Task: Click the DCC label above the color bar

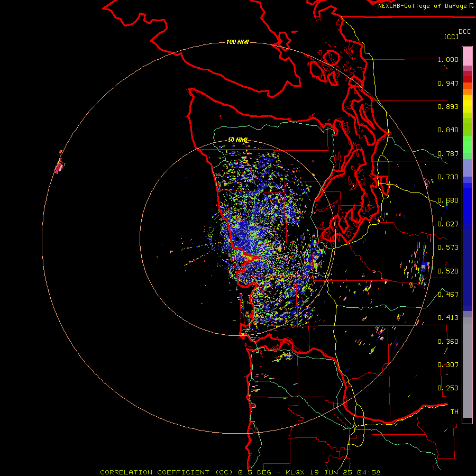Action: (x=464, y=32)
